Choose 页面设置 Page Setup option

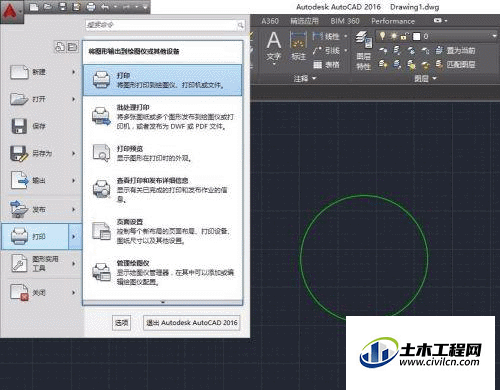pos(162,231)
